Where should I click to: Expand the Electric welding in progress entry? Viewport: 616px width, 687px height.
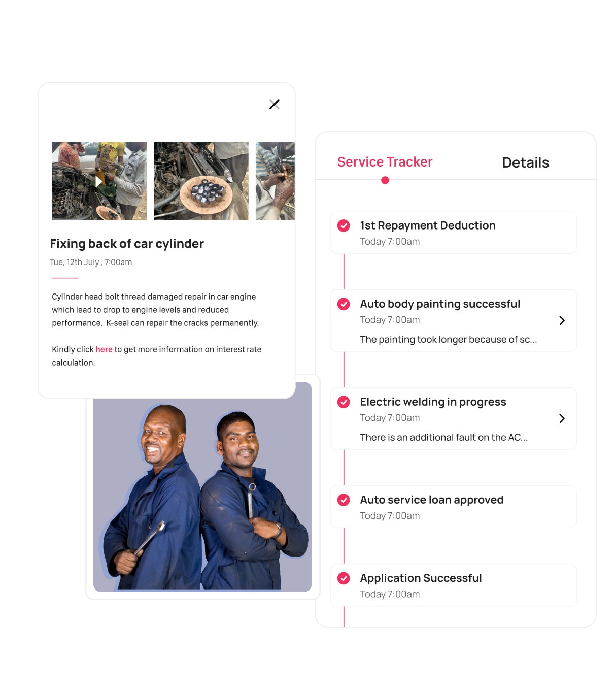pos(562,418)
